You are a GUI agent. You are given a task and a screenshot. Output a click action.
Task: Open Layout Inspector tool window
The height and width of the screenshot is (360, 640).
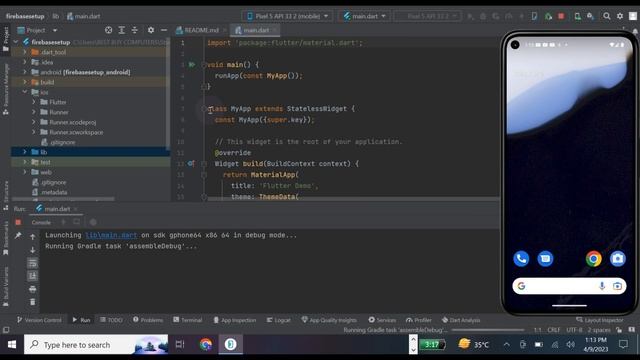pyautogui.click(x=600, y=320)
